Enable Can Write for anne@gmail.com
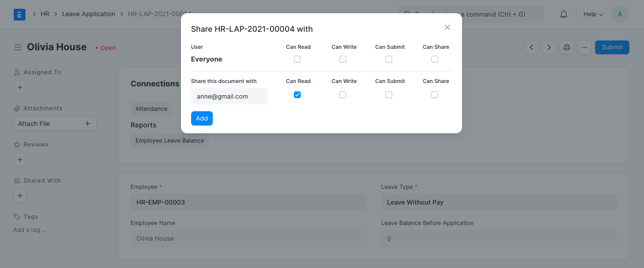 [343, 95]
